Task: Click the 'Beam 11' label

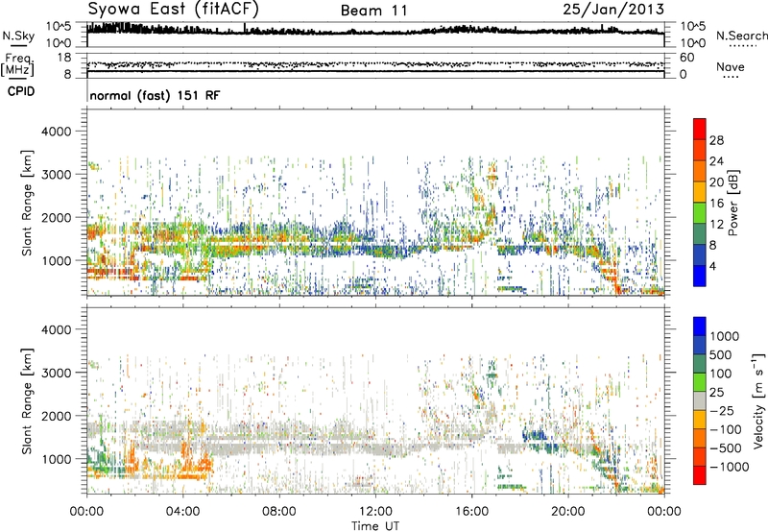Action: pyautogui.click(x=373, y=11)
